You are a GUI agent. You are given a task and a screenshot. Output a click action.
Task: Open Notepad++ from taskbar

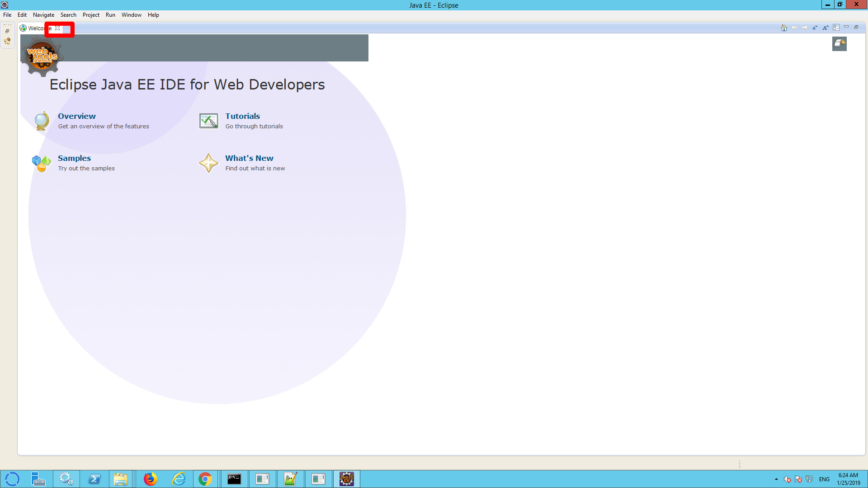[290, 479]
